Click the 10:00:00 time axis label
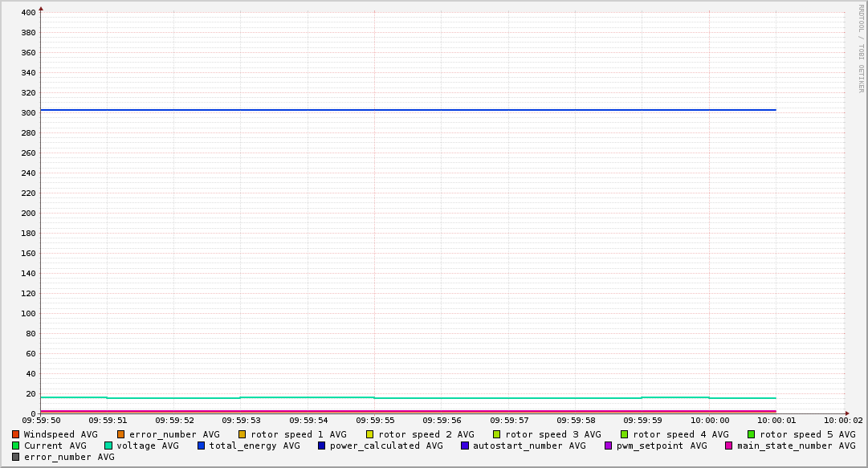This screenshot has width=868, height=468. pyautogui.click(x=709, y=420)
